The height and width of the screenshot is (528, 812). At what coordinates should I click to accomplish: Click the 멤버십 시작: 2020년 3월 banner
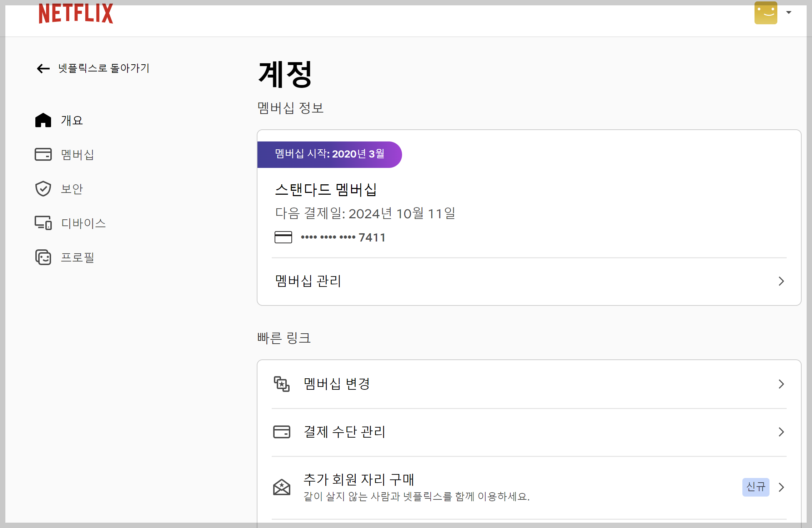[x=329, y=154]
